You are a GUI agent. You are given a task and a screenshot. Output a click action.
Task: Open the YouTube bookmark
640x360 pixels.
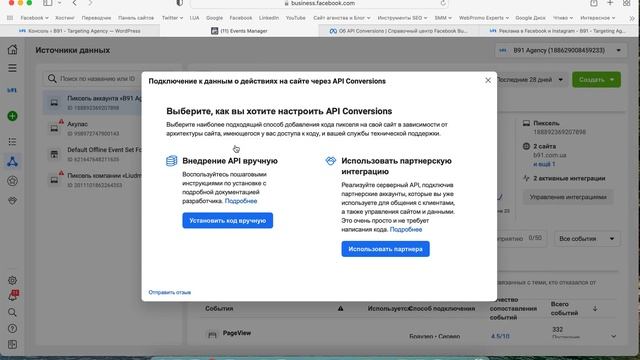[296, 18]
